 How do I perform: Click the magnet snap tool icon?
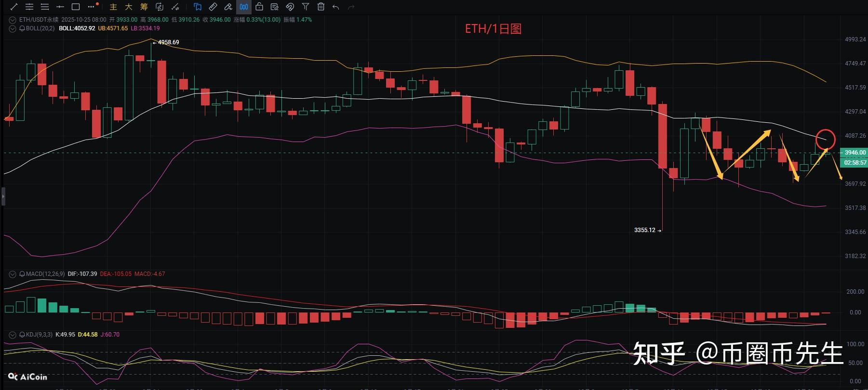click(290, 7)
